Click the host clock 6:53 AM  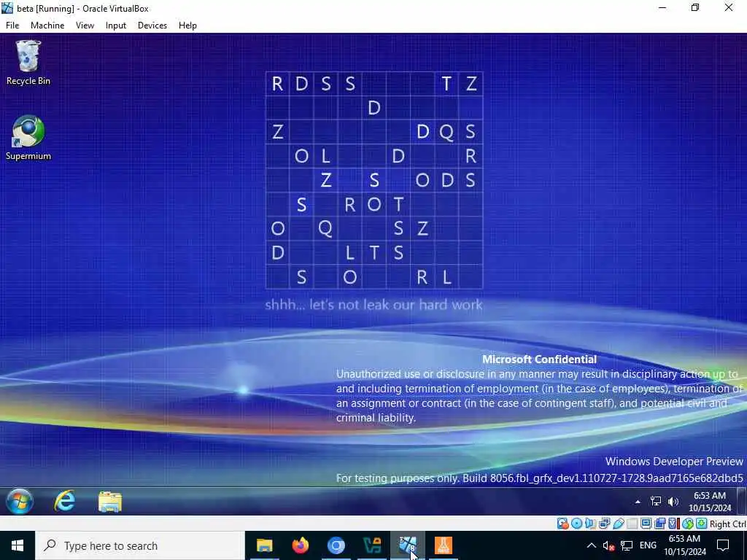(684, 545)
